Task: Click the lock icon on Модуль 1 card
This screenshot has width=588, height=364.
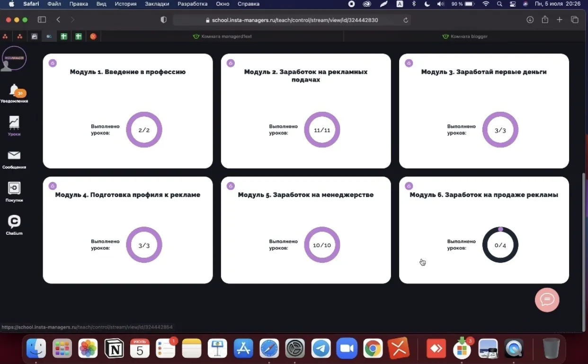Action: [53, 63]
